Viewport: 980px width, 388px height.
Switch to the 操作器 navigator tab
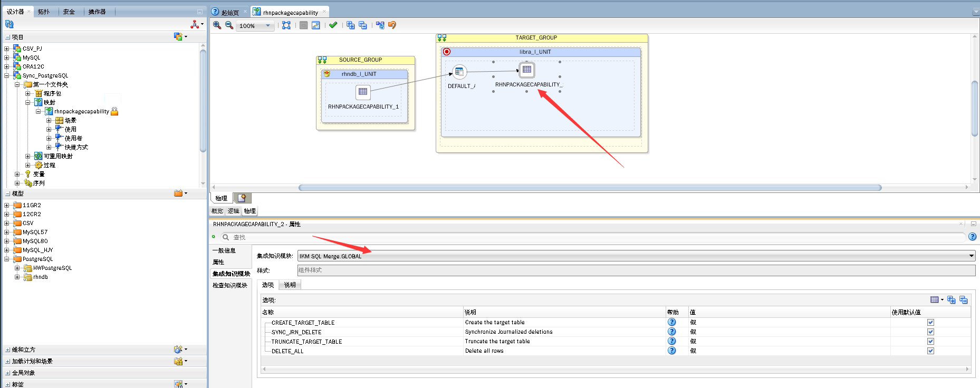(97, 12)
